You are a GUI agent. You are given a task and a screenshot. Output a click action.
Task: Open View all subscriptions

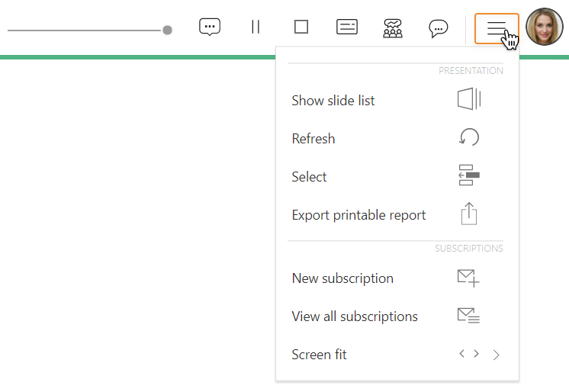pos(355,316)
